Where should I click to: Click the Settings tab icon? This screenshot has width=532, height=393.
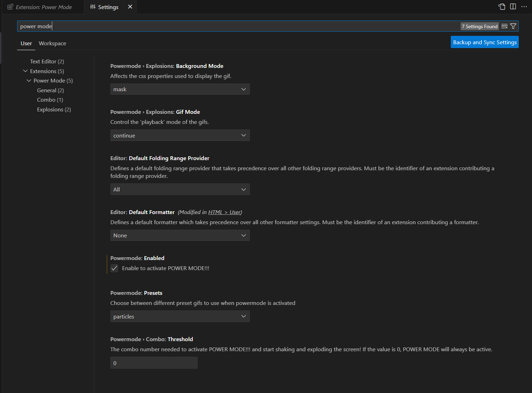93,7
